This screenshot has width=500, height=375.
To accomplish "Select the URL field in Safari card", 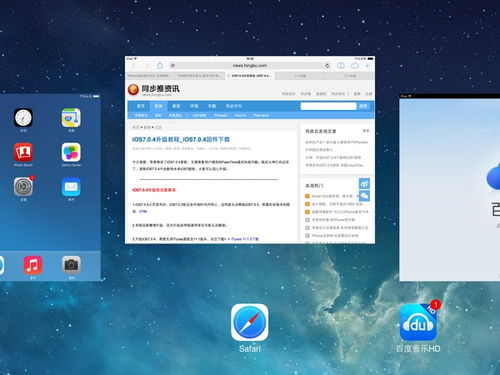I will click(x=250, y=66).
